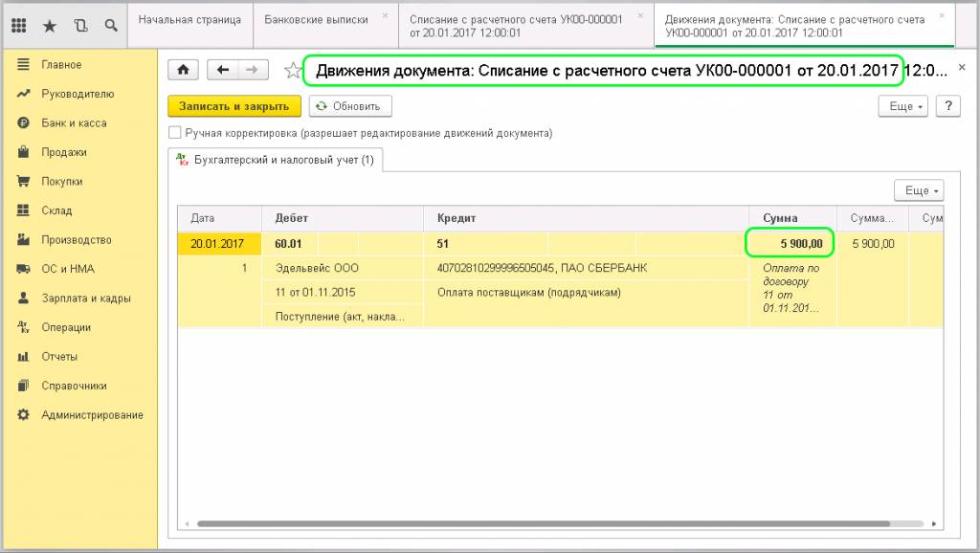This screenshot has width=980, height=553.
Task: Go back with the left arrow
Action: pos(223,70)
